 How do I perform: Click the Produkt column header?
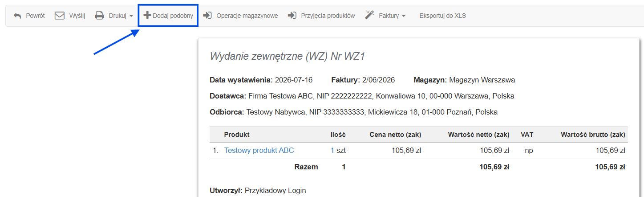(237, 134)
